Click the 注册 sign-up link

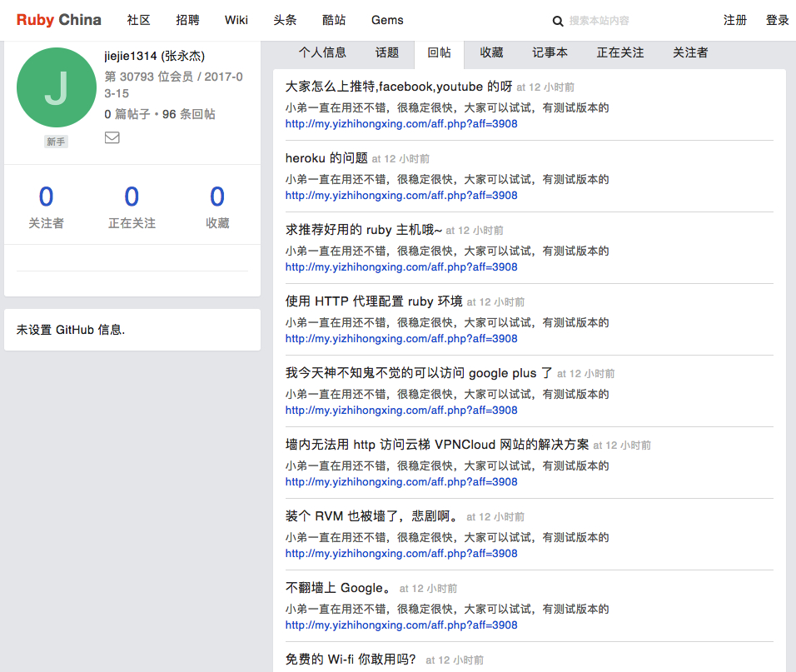[x=735, y=20]
